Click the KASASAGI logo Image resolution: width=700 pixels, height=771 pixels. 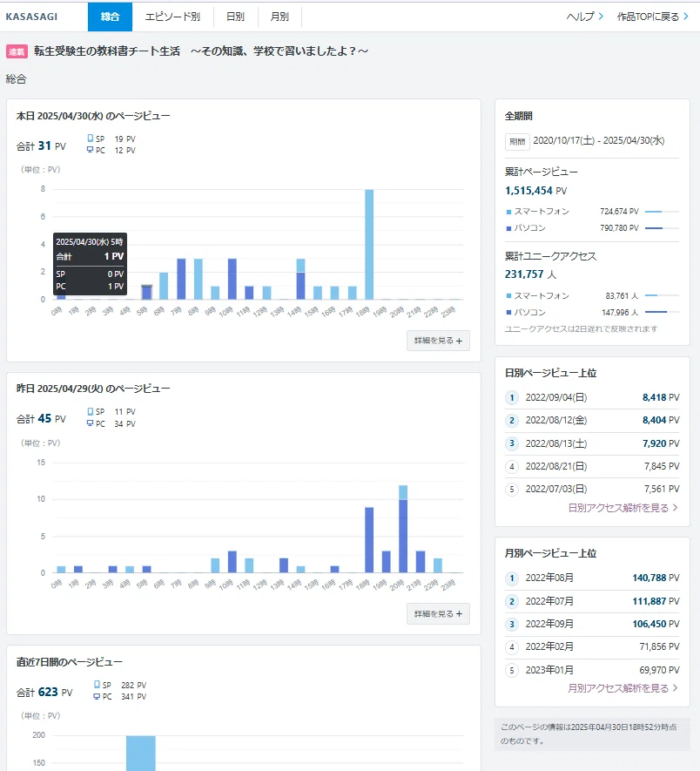click(x=31, y=17)
